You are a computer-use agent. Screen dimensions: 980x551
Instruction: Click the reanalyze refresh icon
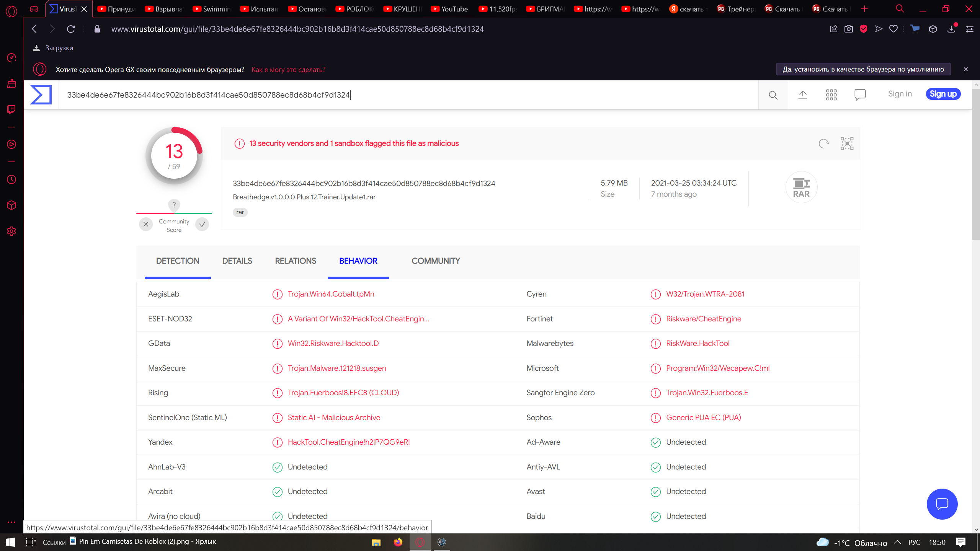click(824, 143)
